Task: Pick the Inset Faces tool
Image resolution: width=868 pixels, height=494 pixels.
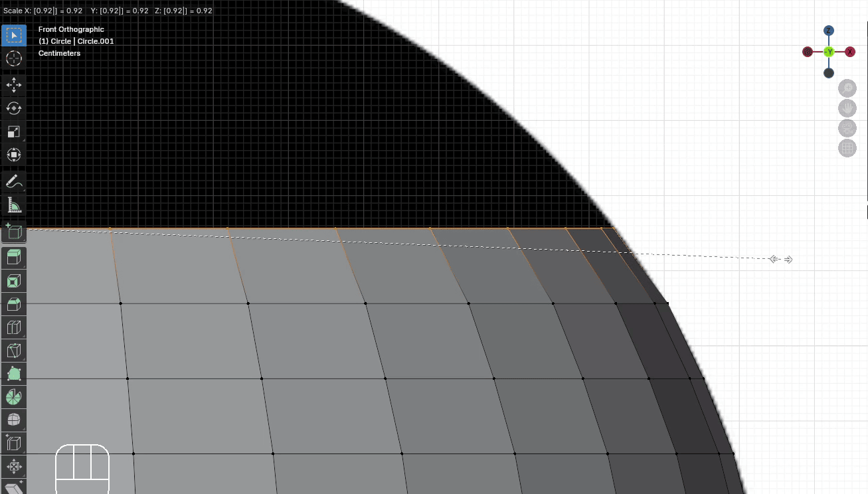Action: pyautogui.click(x=14, y=281)
